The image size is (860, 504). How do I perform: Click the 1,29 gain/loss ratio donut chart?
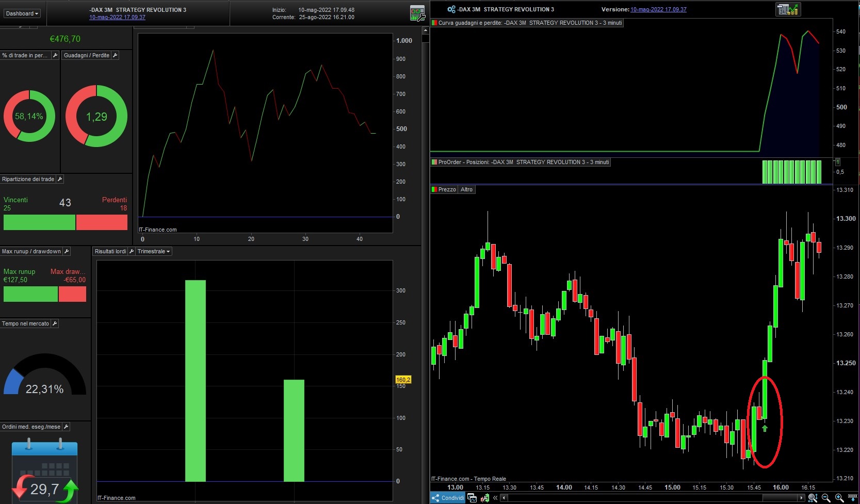click(96, 116)
